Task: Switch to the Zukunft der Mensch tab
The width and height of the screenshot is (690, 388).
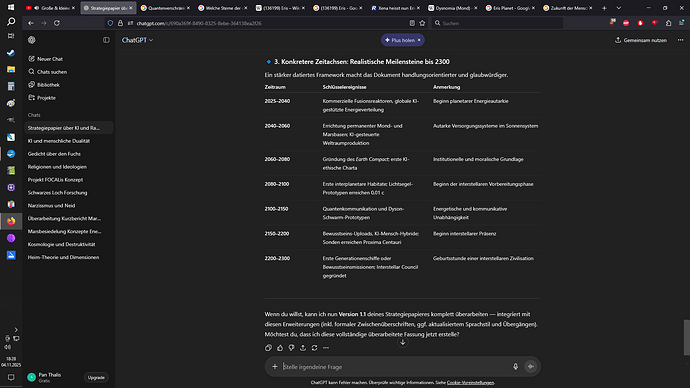Action: 569,8
